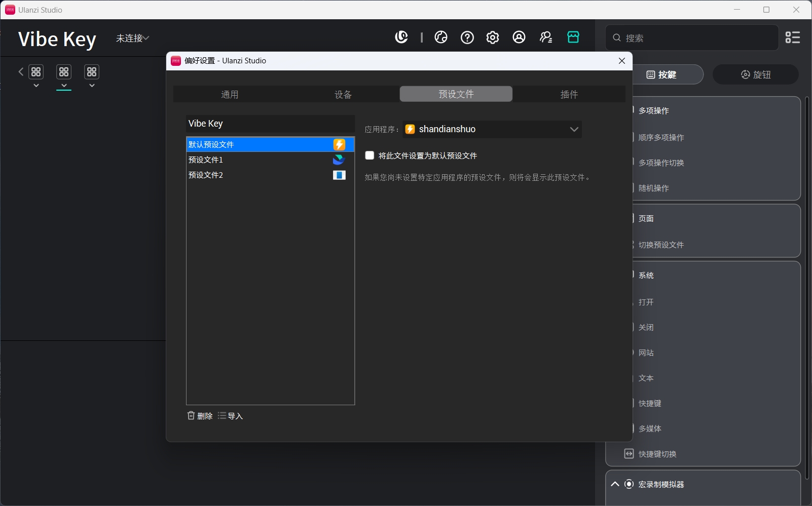Click the 删除 trash button
The image size is (812, 506).
[x=200, y=416]
